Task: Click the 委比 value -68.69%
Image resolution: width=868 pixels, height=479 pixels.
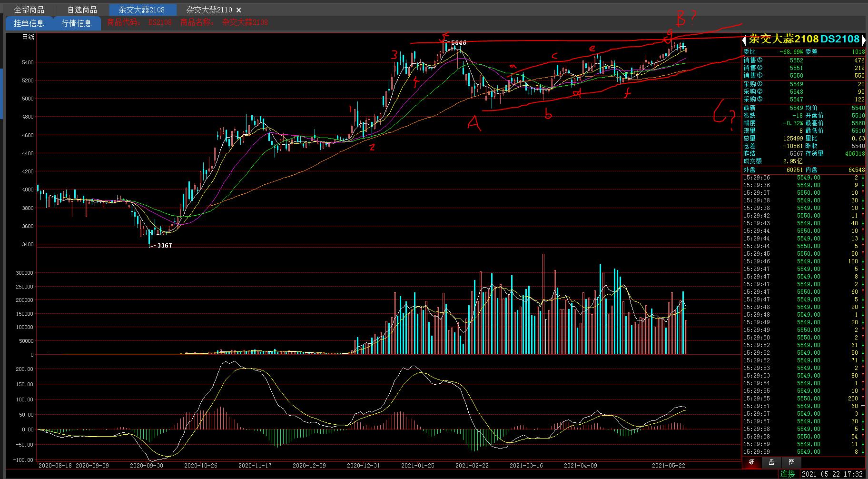Action: 791,52
